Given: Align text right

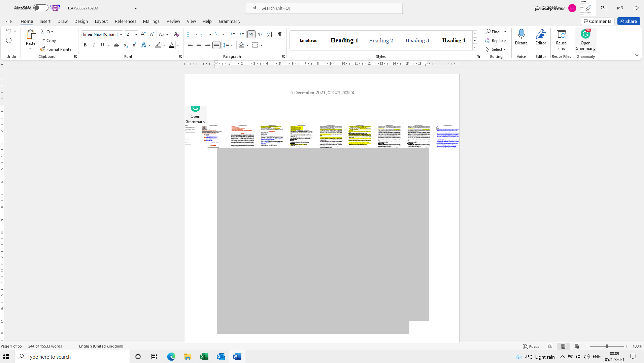Looking at the screenshot, I should (208, 45).
